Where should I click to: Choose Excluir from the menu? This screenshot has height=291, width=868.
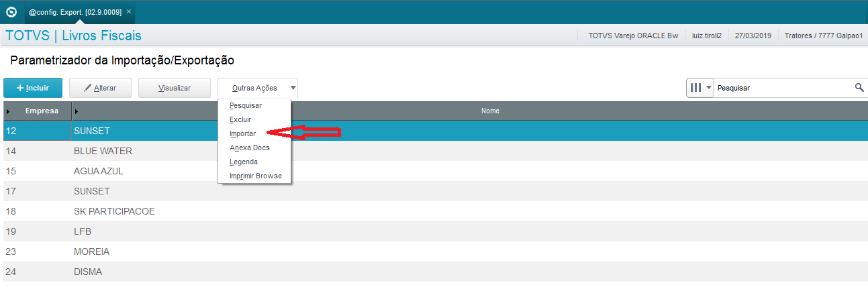[240, 119]
